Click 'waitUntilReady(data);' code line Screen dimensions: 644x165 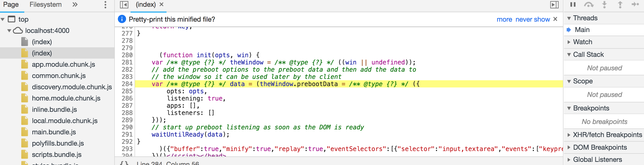point(190,134)
